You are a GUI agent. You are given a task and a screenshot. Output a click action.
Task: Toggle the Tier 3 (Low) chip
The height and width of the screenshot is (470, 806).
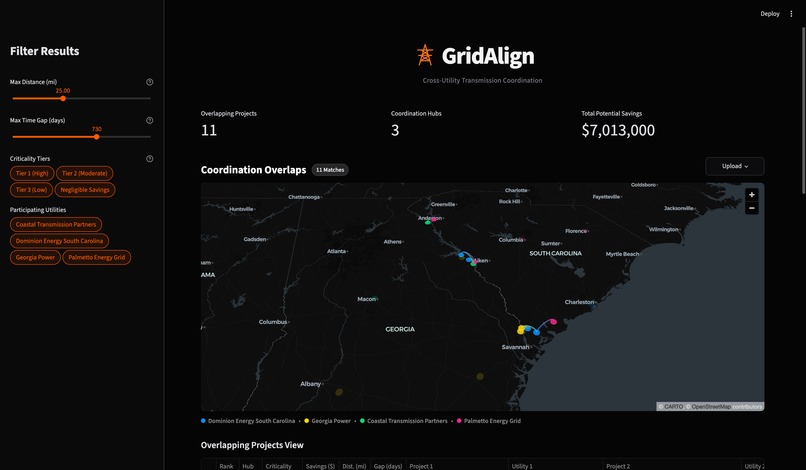pyautogui.click(x=31, y=190)
